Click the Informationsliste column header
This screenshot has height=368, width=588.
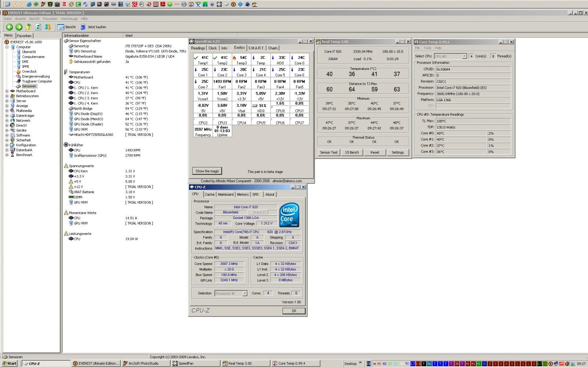tap(93, 36)
